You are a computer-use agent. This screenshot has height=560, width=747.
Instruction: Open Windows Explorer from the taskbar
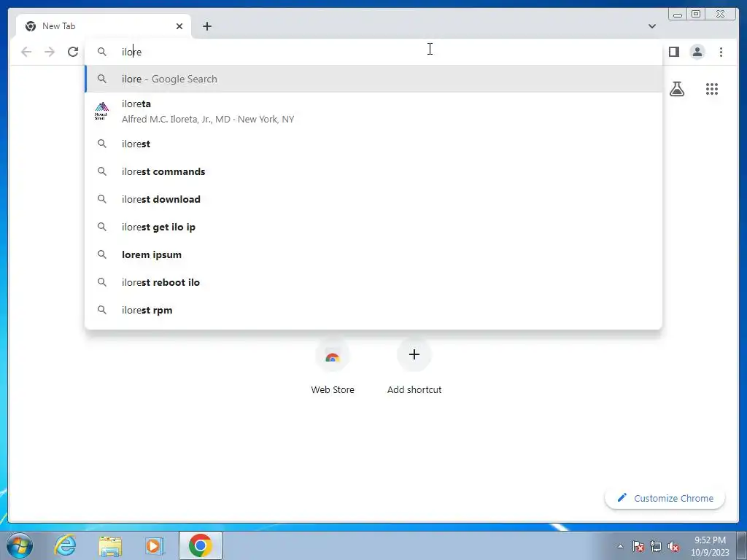tap(110, 545)
